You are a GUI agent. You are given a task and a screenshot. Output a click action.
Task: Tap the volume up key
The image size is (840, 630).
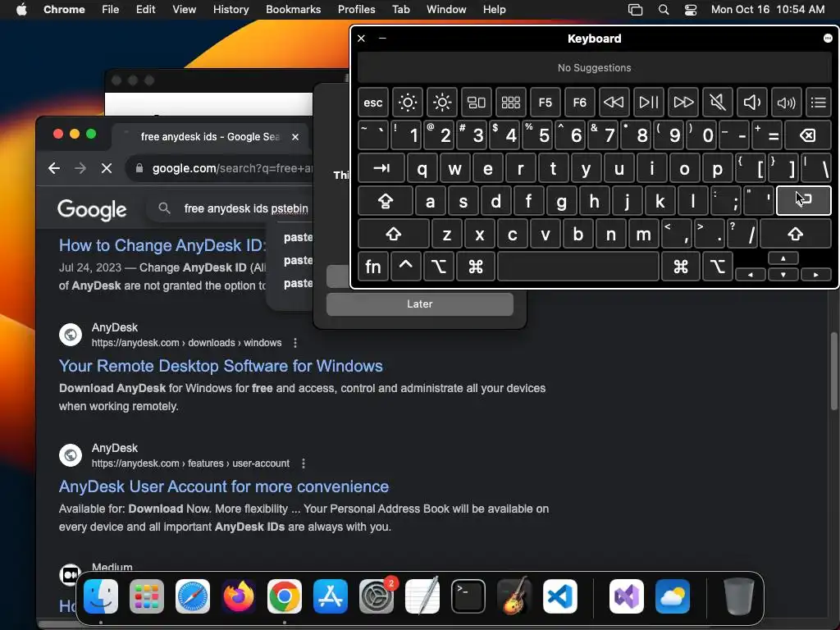pos(786,103)
